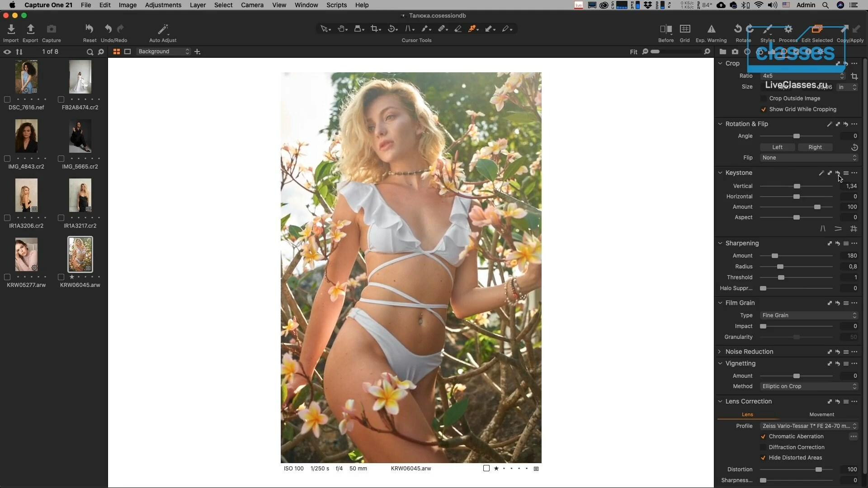Open browser search magnifier icon
868x488 pixels.
click(x=90, y=52)
